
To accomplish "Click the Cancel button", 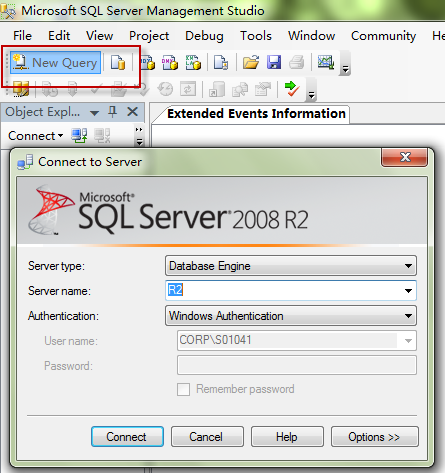I will point(207,437).
